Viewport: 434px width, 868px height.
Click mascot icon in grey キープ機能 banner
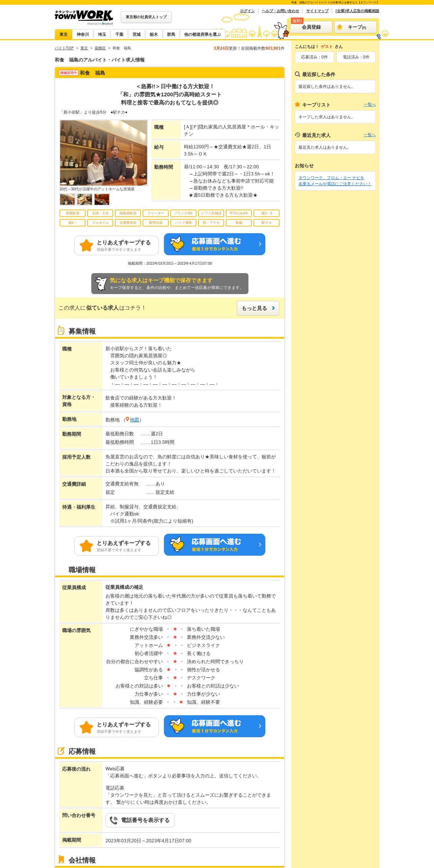tap(101, 284)
